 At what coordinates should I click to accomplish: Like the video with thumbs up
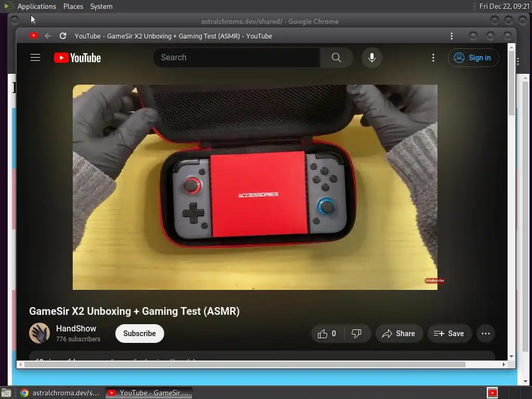click(327, 334)
